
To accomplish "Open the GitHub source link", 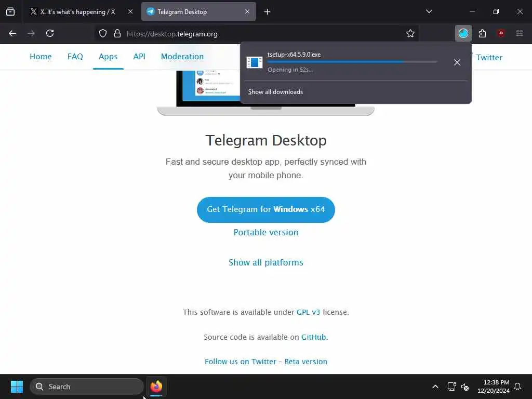I will click(x=314, y=337).
